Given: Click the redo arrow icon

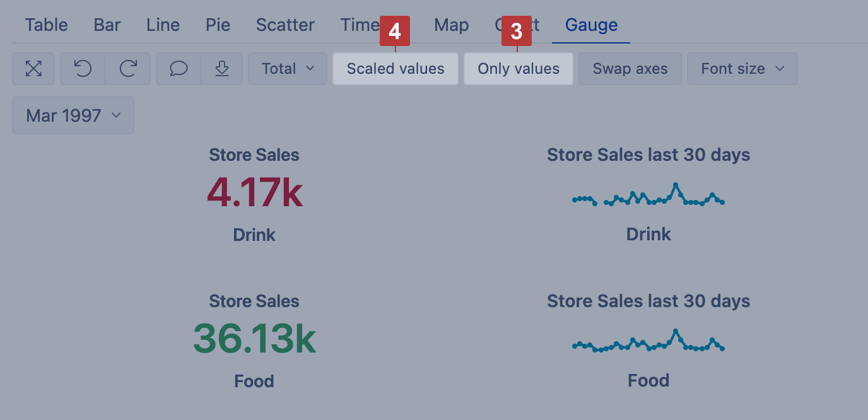Looking at the screenshot, I should (128, 69).
